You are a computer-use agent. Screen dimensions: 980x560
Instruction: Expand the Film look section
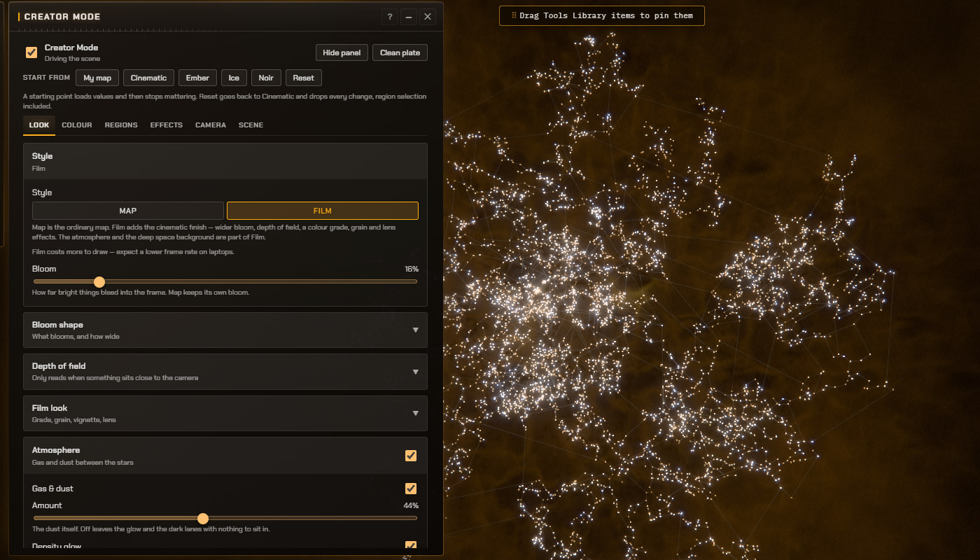(225, 413)
